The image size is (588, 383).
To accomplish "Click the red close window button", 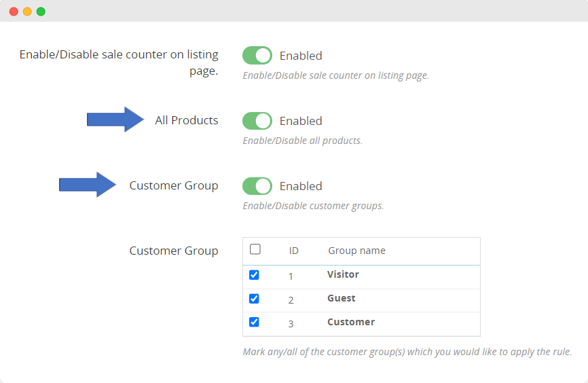I will coord(14,12).
